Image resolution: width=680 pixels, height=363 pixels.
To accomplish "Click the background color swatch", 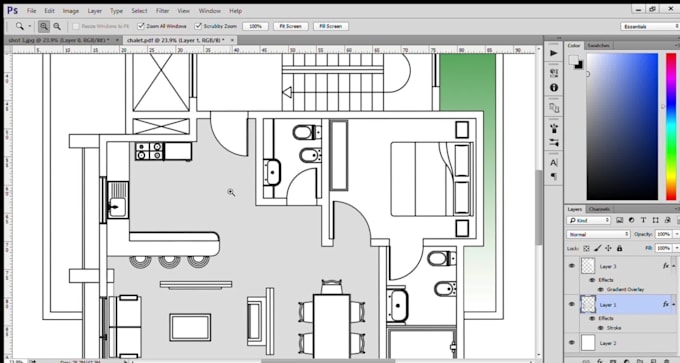I will [x=579, y=65].
